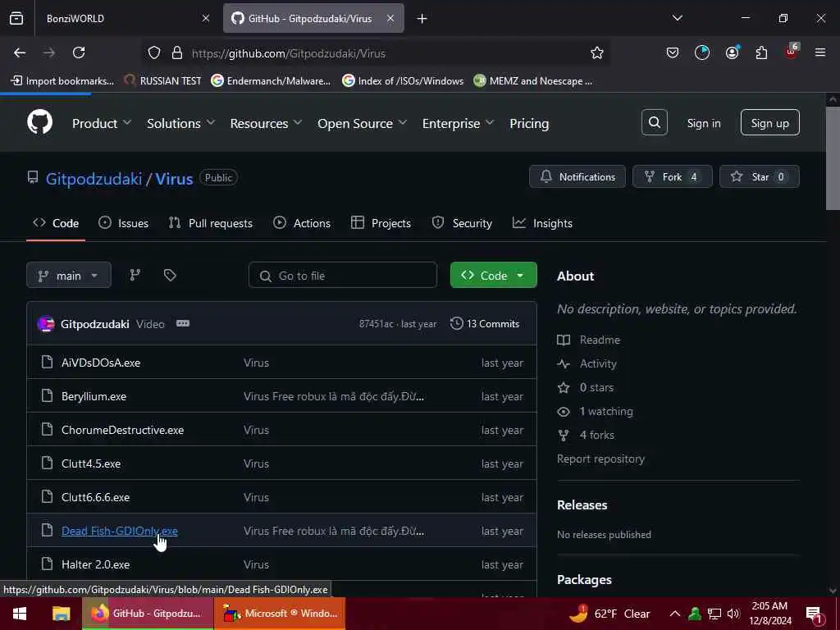Open the RUSSIAN TEST bookmark
This screenshot has height=630, width=840.
point(163,81)
